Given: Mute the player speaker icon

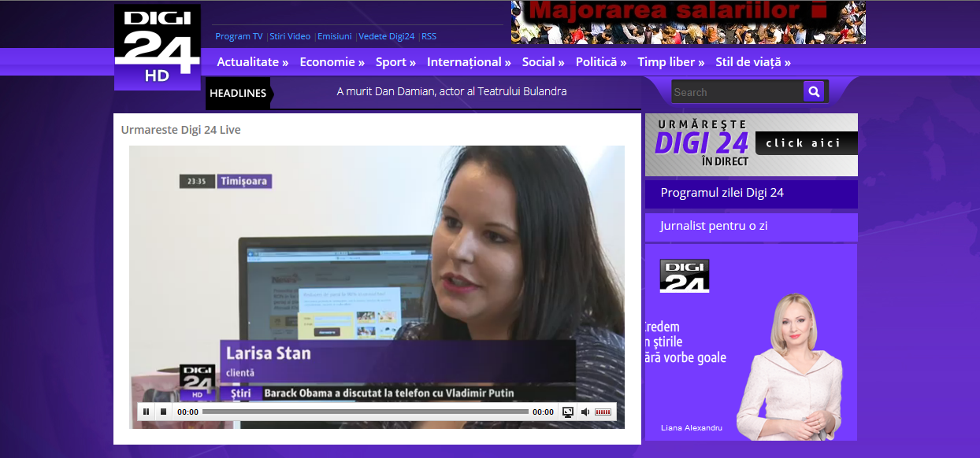Looking at the screenshot, I should point(585,411).
